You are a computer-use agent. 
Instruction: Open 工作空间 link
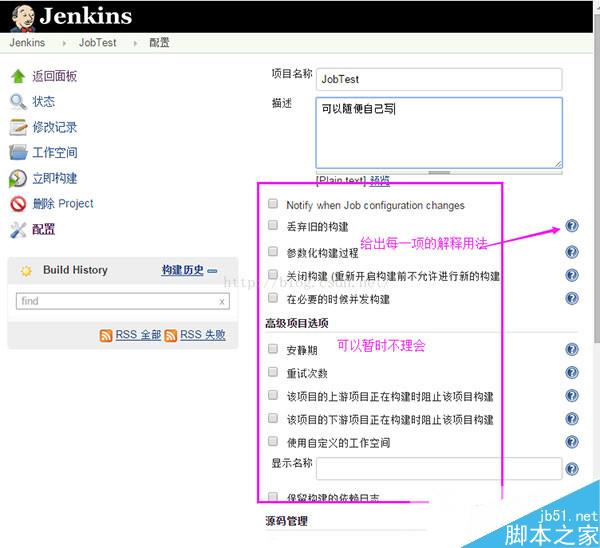click(x=55, y=152)
